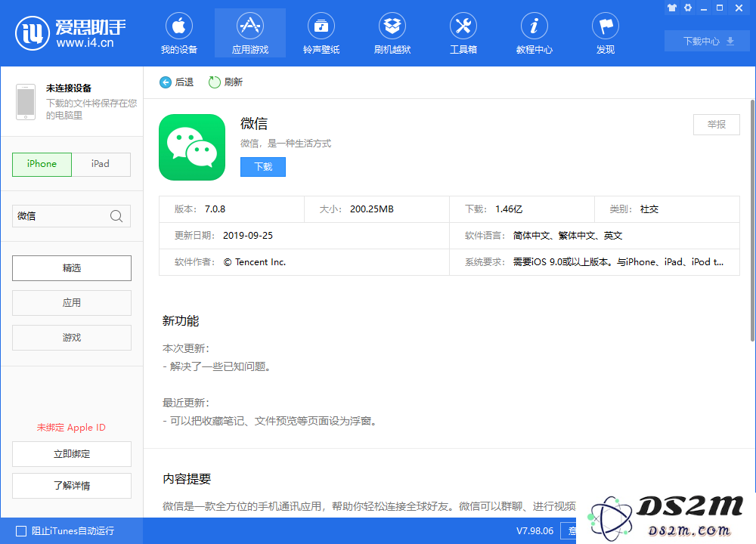The width and height of the screenshot is (756, 544).
Task: Click the update date 2019-09-25
Action: pyautogui.click(x=248, y=236)
